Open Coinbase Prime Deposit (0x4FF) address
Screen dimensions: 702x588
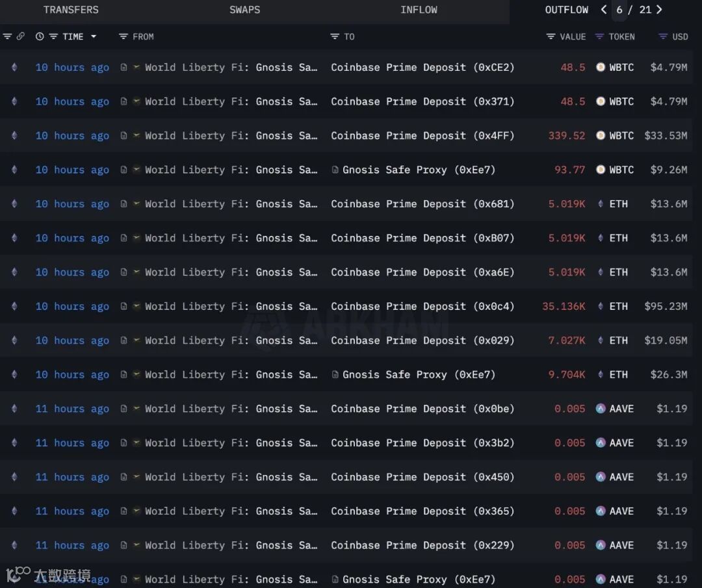coord(422,136)
